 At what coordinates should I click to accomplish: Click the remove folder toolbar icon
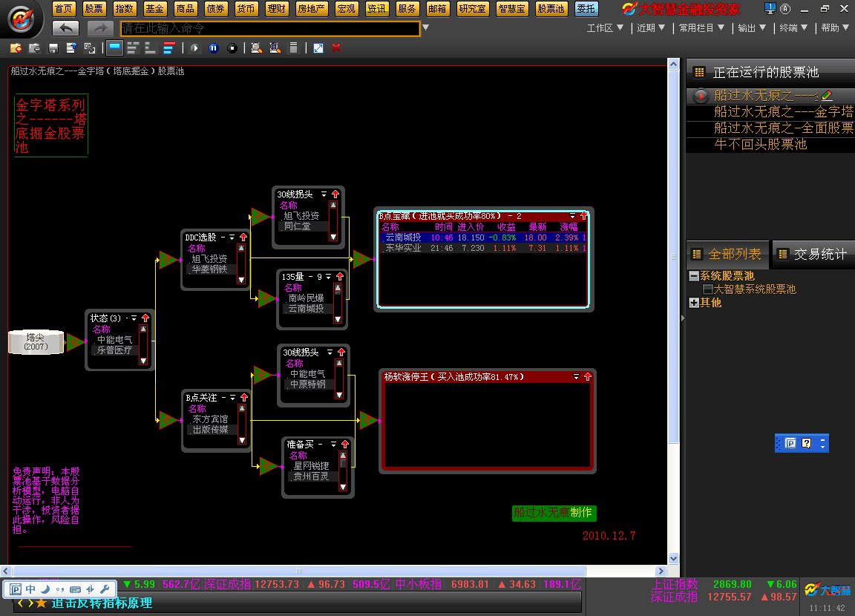[34, 48]
